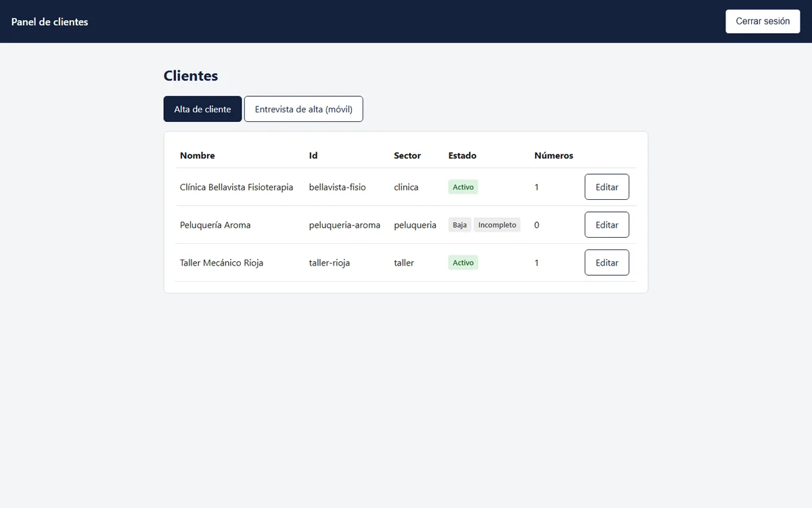Click the Clientes page heading

point(191,76)
